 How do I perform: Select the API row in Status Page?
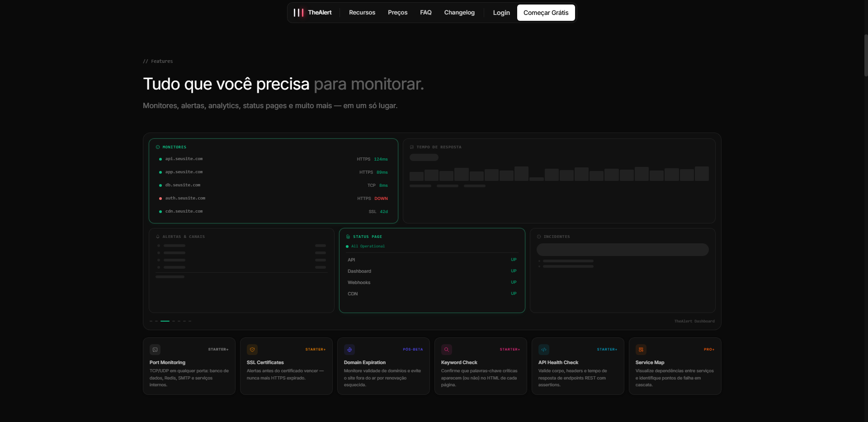click(x=432, y=260)
